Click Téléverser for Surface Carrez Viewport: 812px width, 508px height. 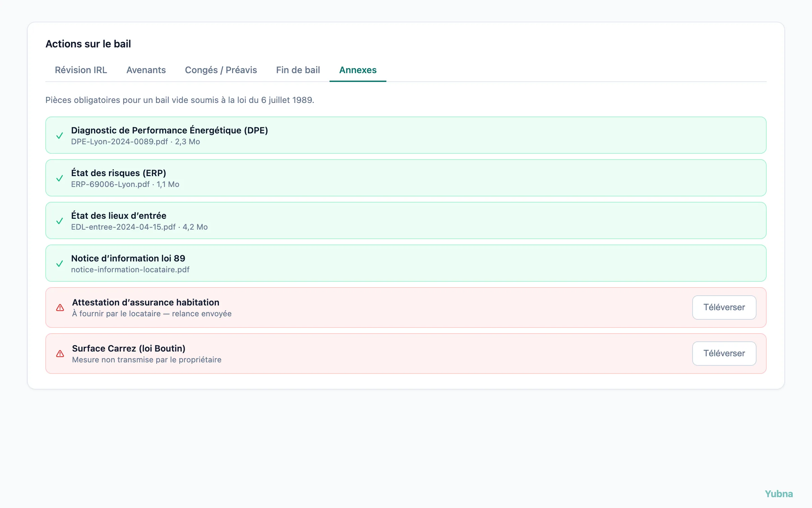(724, 353)
